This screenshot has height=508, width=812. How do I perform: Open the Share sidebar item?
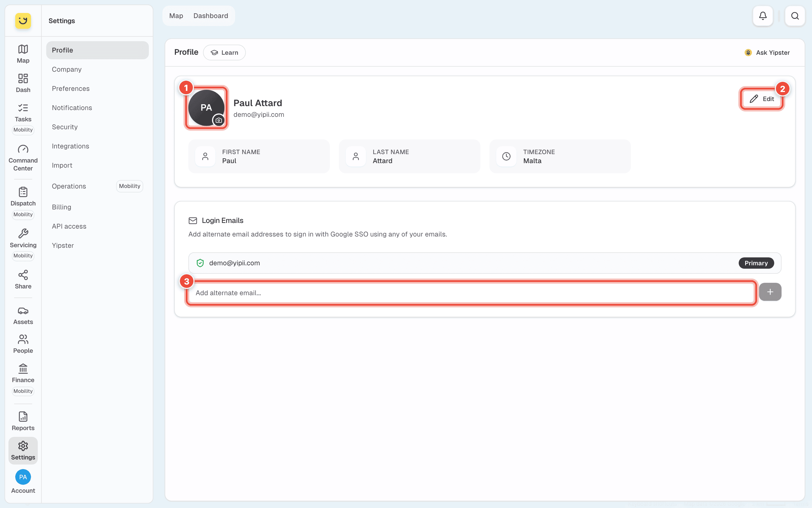pos(23,279)
